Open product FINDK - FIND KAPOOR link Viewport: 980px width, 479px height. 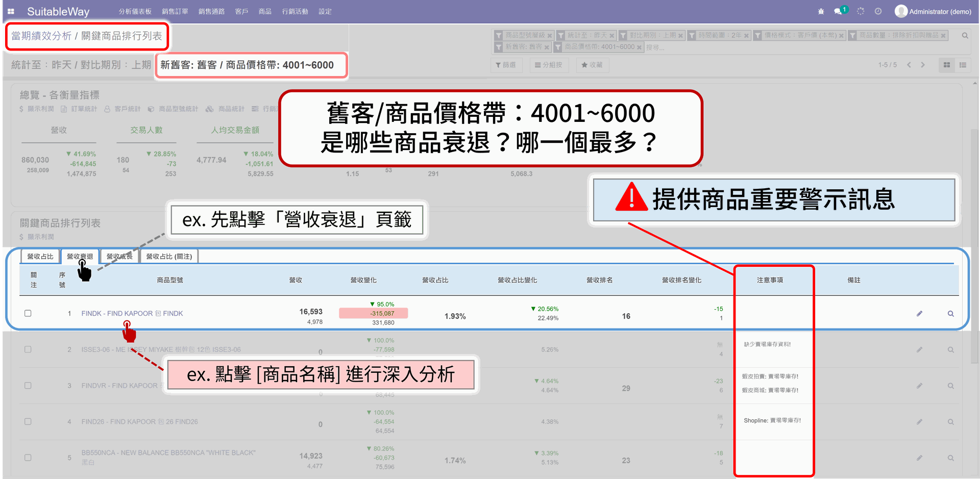click(132, 313)
